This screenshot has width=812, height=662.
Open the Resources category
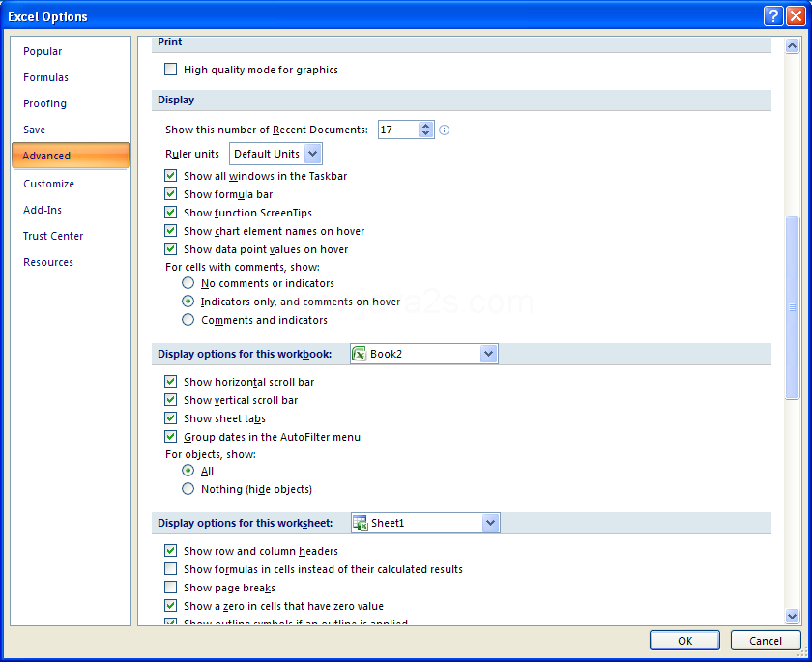point(71,262)
